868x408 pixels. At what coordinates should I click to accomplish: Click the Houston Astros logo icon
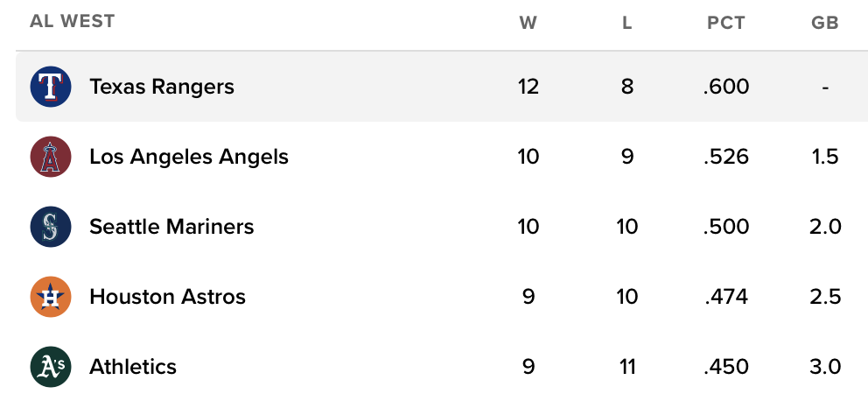51,297
